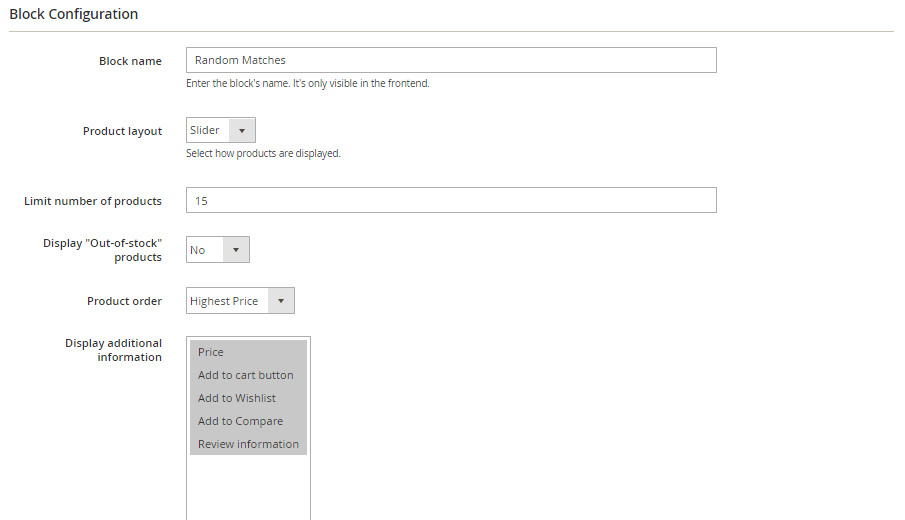The width and height of the screenshot is (905, 520).
Task: Select Add to cart button option
Action: click(x=248, y=375)
